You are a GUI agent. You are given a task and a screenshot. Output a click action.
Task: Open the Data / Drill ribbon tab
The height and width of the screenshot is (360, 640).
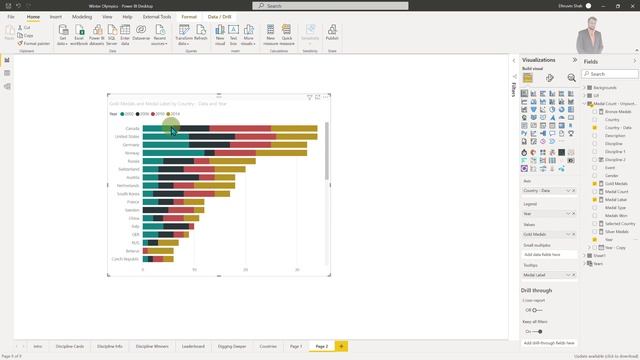[x=220, y=17]
